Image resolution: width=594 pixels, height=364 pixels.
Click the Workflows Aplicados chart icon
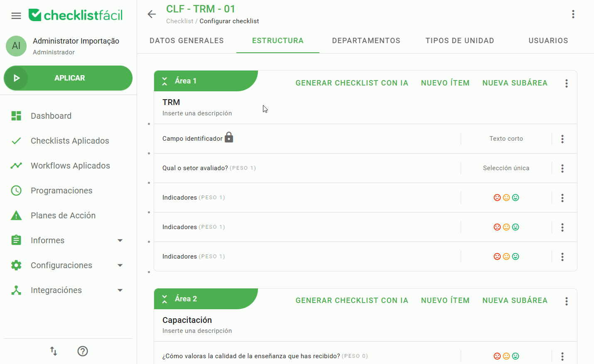point(16,166)
